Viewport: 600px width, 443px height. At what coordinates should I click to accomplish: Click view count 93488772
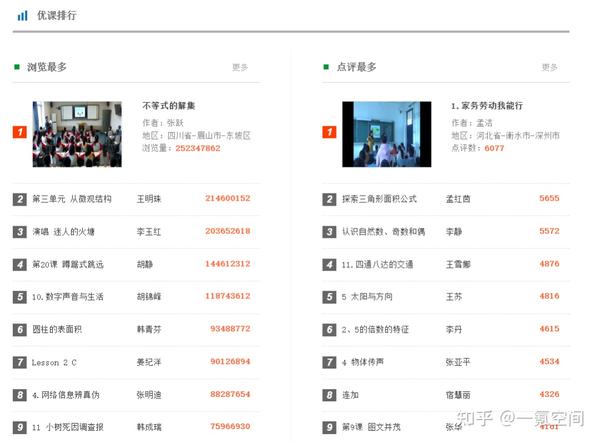point(230,329)
